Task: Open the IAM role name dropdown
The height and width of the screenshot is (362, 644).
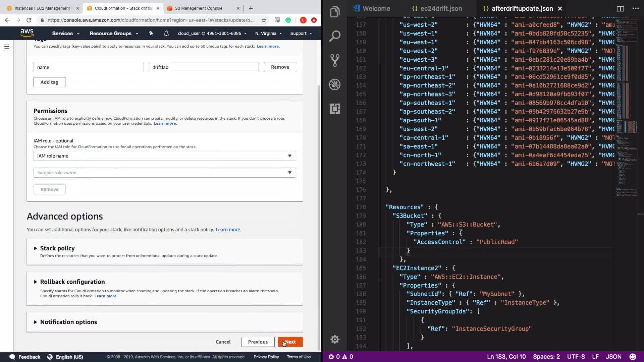Action: (164, 156)
